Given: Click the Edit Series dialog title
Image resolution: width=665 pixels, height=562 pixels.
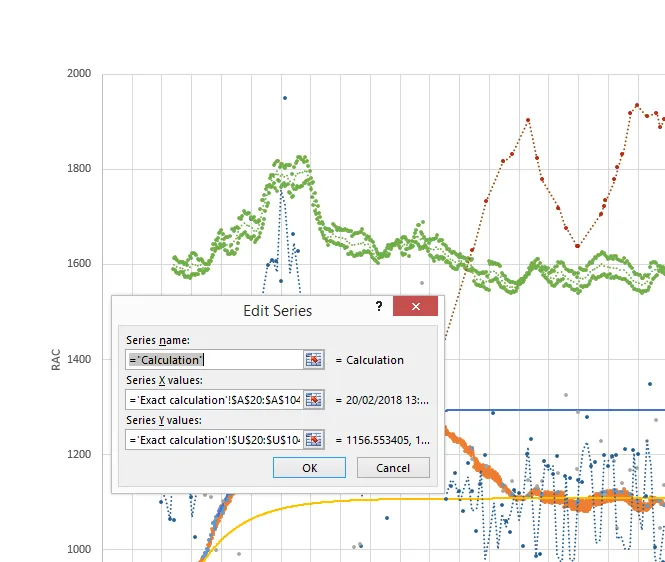Looking at the screenshot, I should pos(277,311).
